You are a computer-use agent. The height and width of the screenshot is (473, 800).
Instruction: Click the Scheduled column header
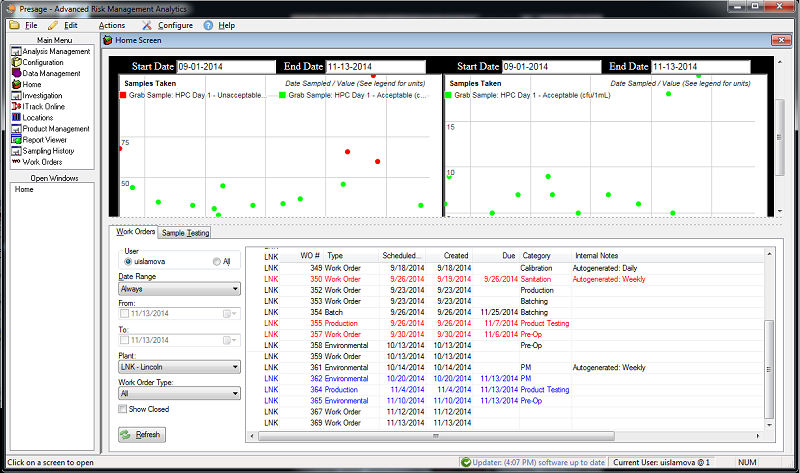[x=401, y=256]
